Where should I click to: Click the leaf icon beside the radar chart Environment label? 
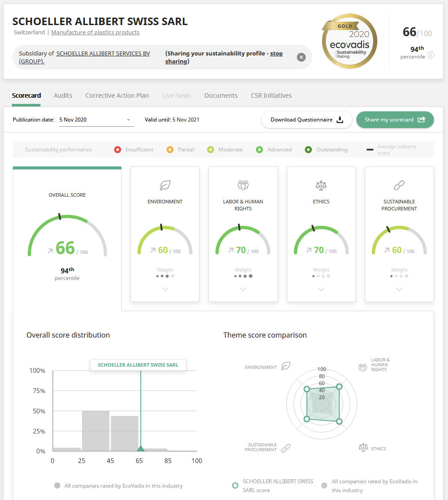coord(285,366)
